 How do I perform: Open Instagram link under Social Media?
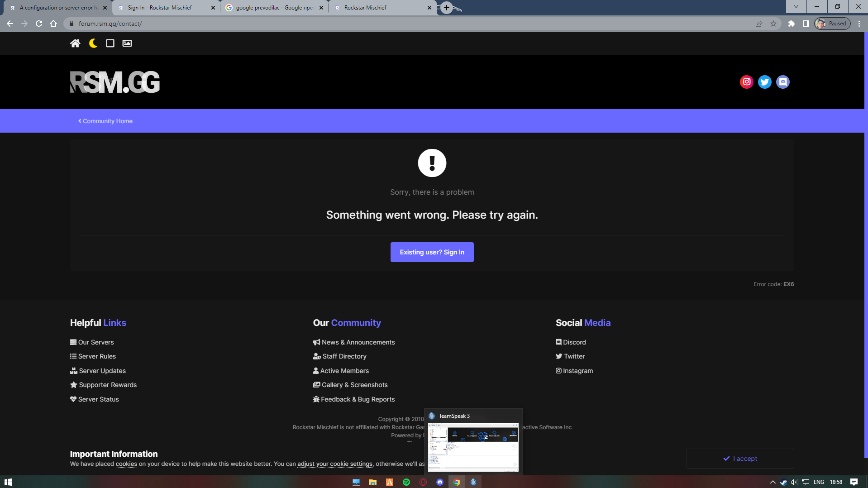click(574, 371)
